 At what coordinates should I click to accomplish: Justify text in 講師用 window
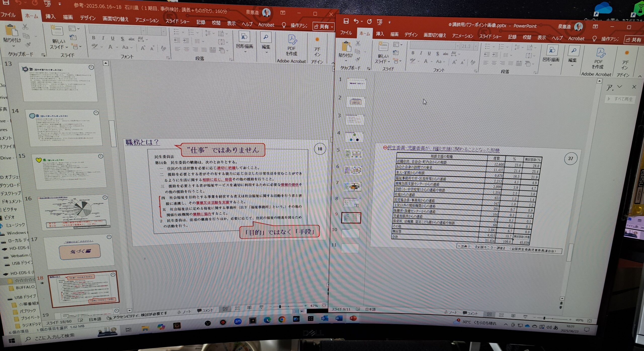[x=510, y=64]
